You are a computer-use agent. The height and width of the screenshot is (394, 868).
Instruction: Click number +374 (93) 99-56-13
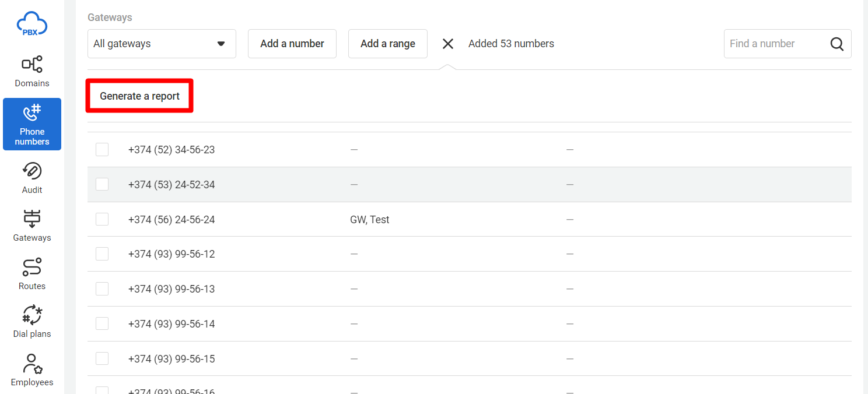[x=171, y=289]
